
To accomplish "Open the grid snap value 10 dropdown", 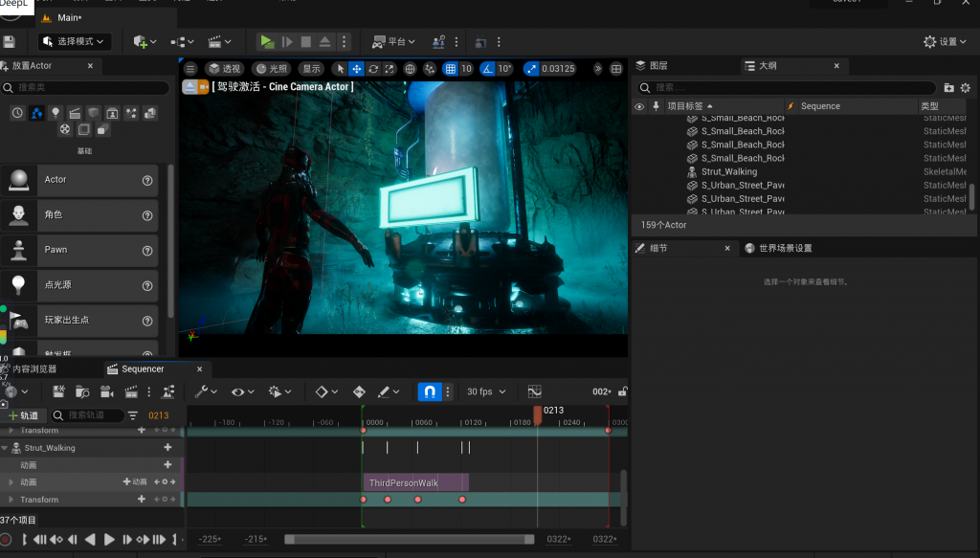I will (466, 69).
